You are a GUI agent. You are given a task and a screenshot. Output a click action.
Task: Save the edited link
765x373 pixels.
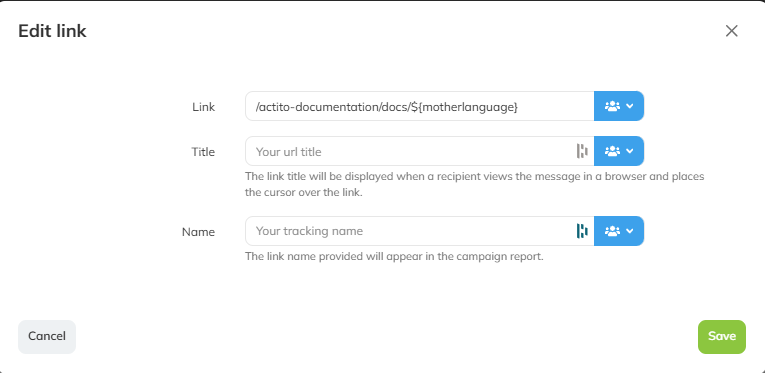(722, 336)
